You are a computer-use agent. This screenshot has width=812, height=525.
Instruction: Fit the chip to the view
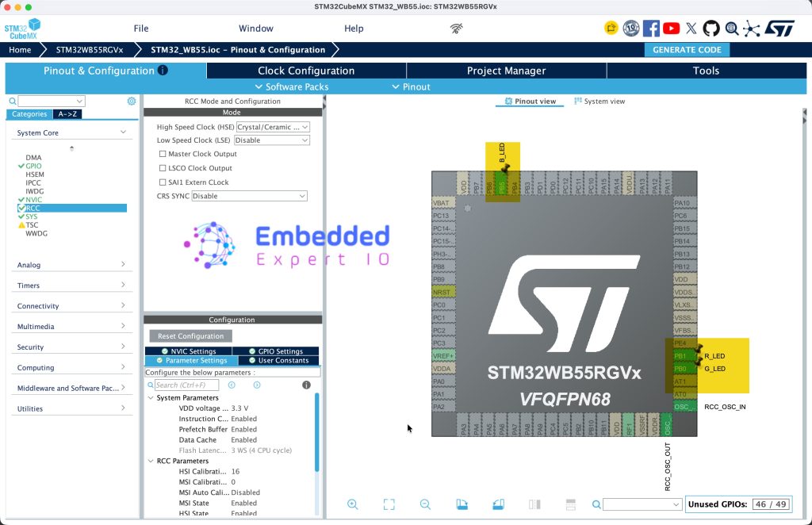(389, 504)
